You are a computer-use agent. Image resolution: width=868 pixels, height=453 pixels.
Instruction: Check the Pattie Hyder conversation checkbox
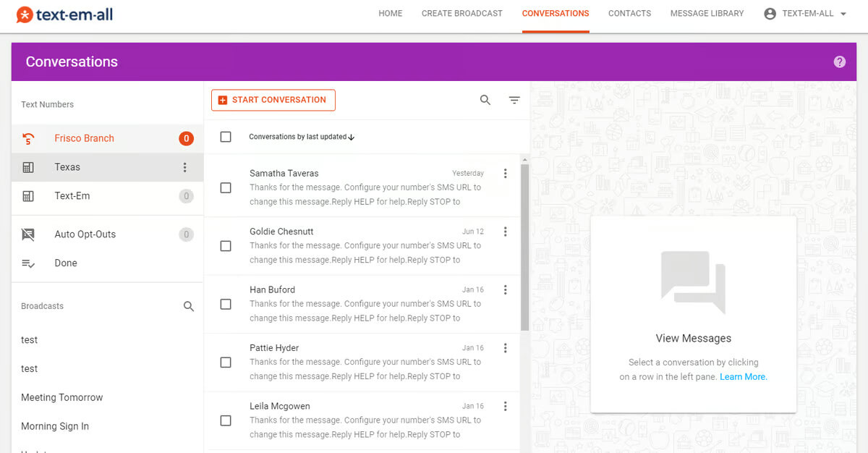pos(226,363)
